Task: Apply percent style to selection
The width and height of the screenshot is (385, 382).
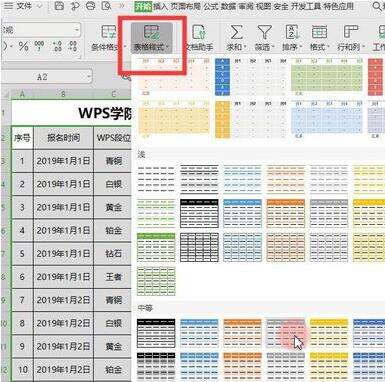Action: pyautogui.click(x=23, y=46)
